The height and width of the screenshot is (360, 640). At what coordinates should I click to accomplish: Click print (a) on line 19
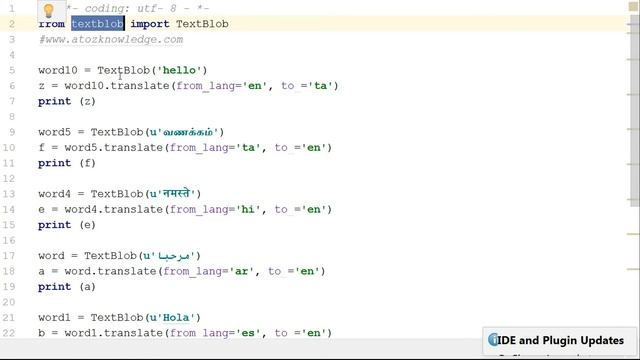point(67,287)
